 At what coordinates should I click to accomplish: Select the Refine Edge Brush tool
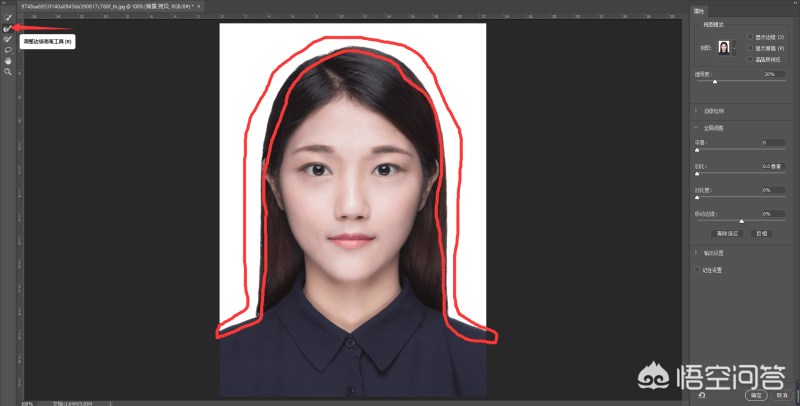click(7, 28)
